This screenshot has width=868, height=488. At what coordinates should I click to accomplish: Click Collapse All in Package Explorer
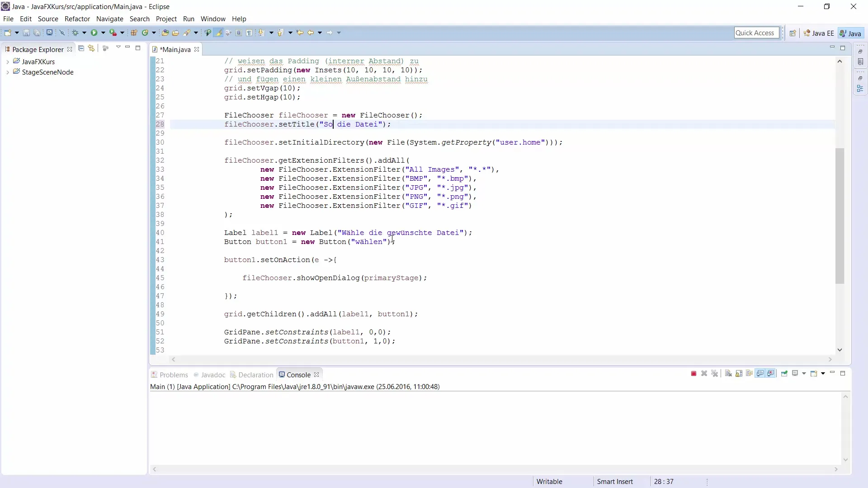click(81, 48)
